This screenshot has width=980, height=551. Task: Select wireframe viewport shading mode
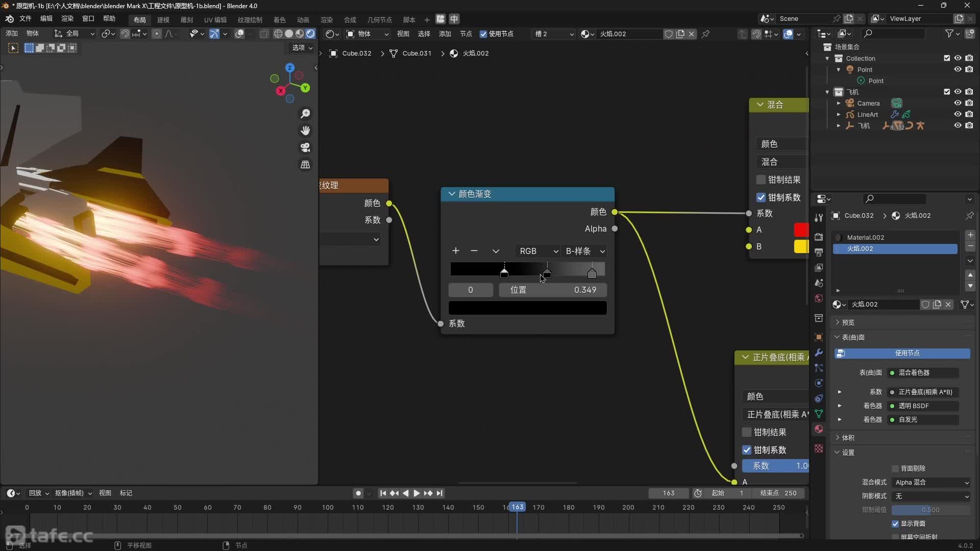[x=278, y=34]
